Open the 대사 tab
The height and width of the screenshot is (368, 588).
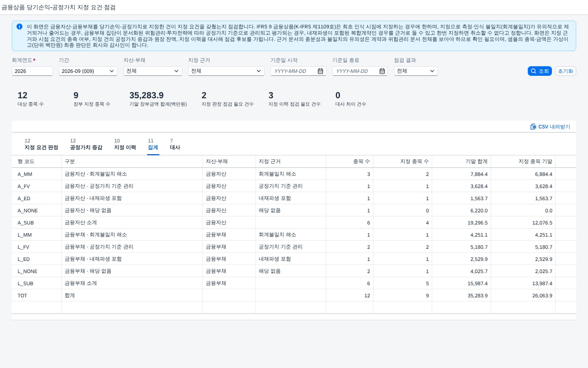pyautogui.click(x=175, y=144)
